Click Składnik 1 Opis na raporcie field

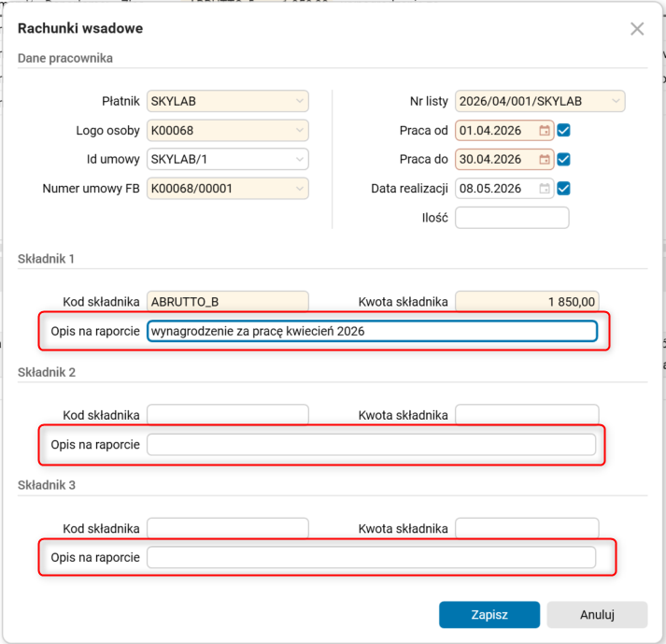coord(372,331)
